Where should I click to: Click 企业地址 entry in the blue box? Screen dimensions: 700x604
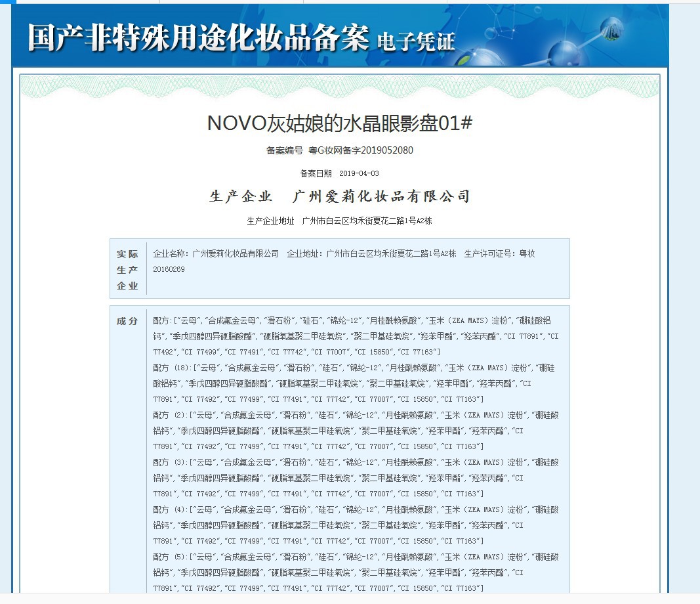click(371, 254)
